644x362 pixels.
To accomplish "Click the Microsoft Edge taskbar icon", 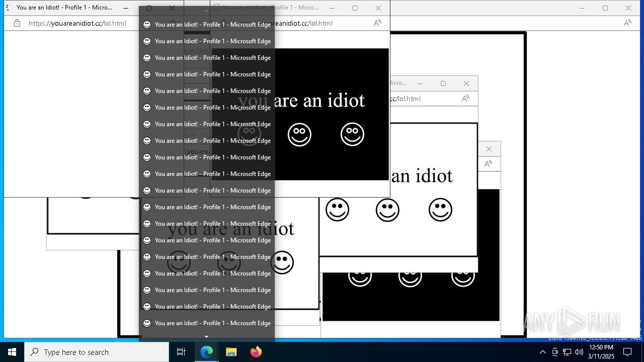I will (207, 352).
